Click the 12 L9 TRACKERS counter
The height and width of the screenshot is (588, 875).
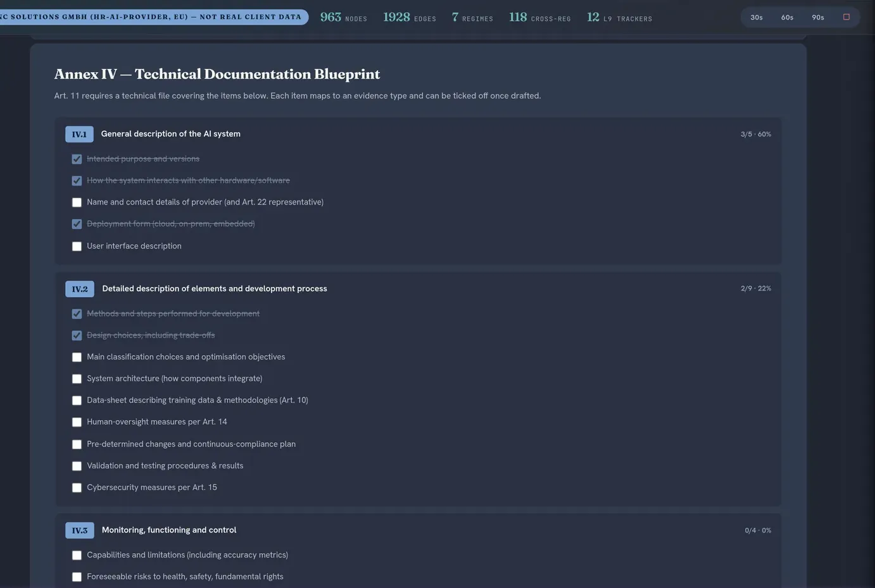tap(620, 17)
